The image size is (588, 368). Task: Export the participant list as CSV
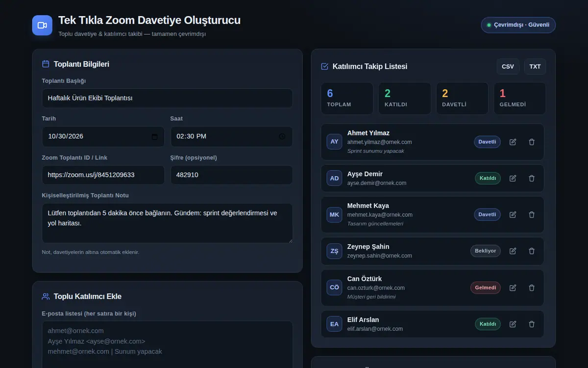[x=508, y=66]
